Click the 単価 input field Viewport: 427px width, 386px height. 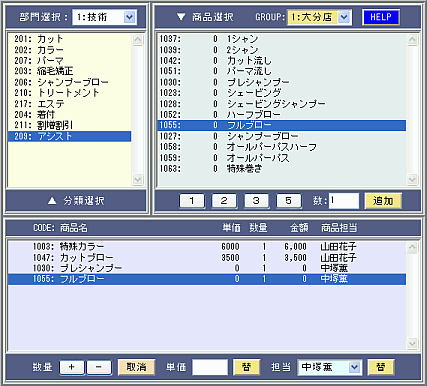(210, 367)
